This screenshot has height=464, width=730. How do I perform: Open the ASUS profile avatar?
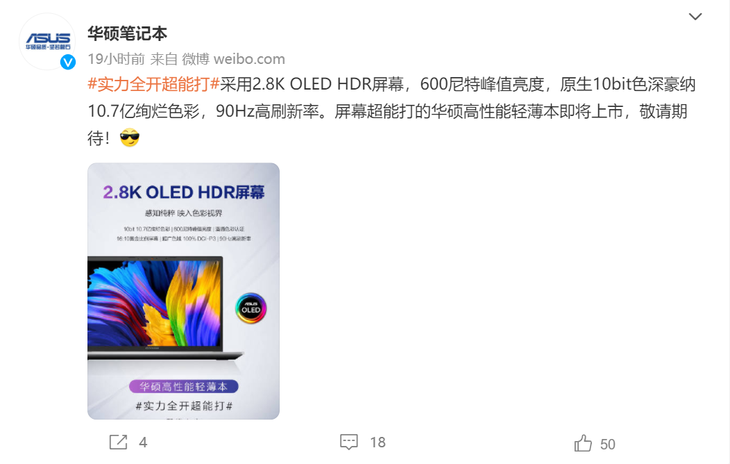pos(47,41)
